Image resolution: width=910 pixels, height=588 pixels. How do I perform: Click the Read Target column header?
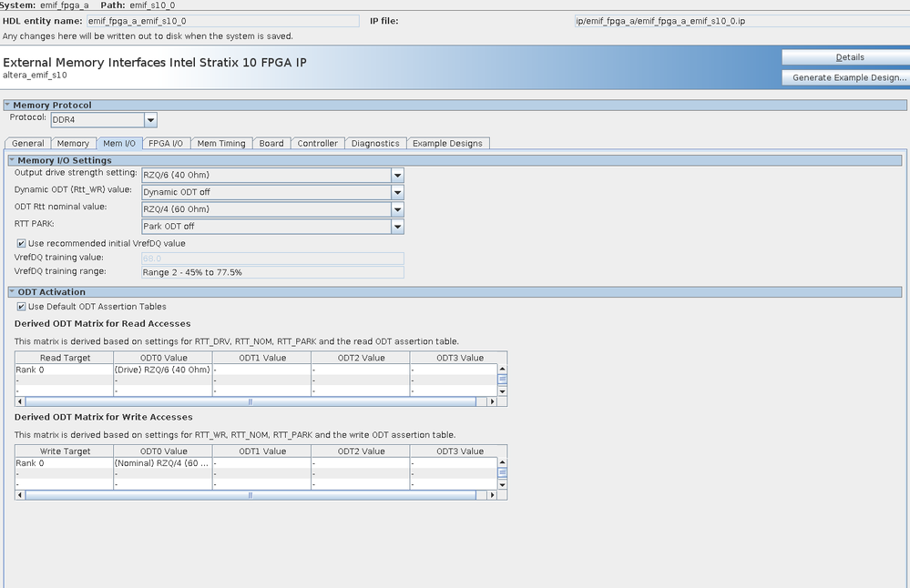65,358
